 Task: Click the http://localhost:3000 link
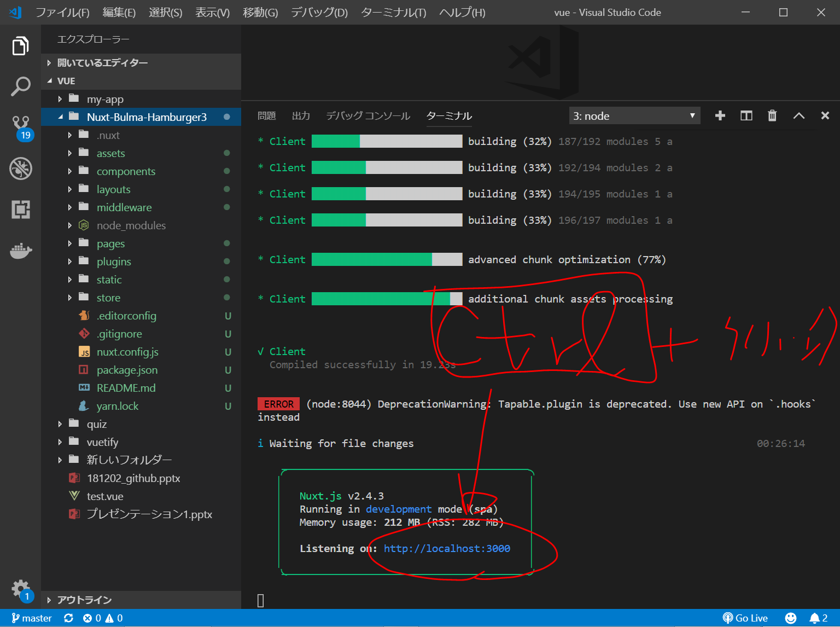click(447, 548)
